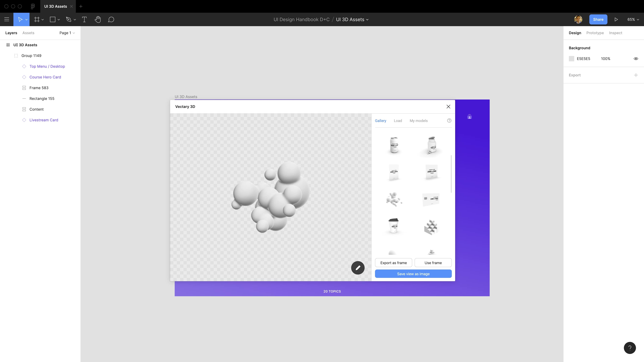Start presentation with the play icon
Image resolution: width=644 pixels, height=362 pixels.
click(616, 19)
